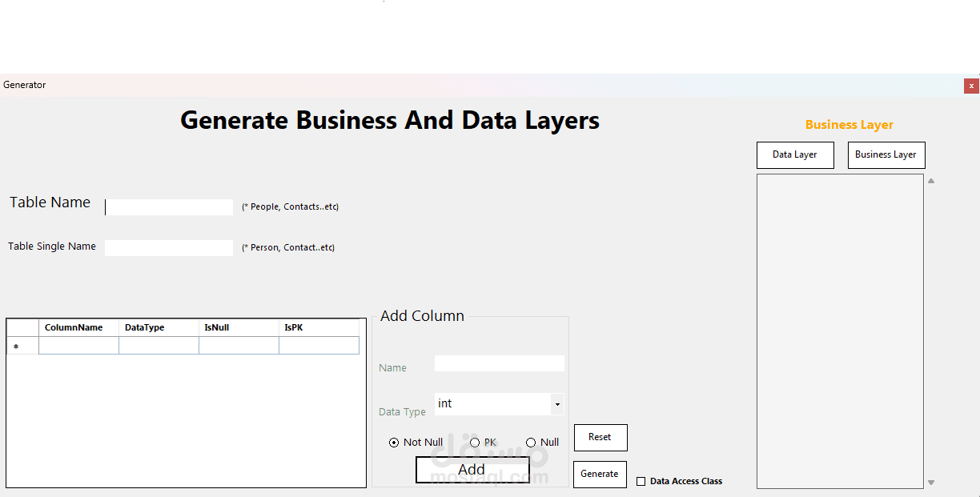Select the new-row asterisk row header
This screenshot has height=497, width=980.
pyautogui.click(x=23, y=346)
